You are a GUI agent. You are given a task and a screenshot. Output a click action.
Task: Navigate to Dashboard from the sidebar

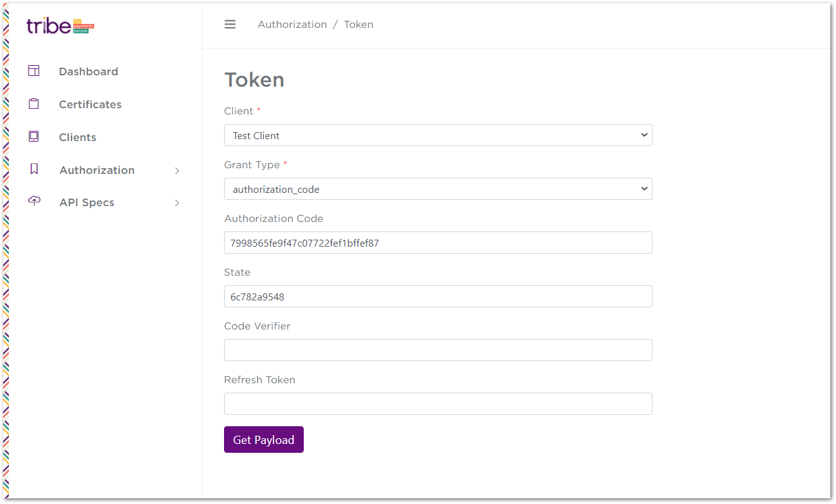88,71
